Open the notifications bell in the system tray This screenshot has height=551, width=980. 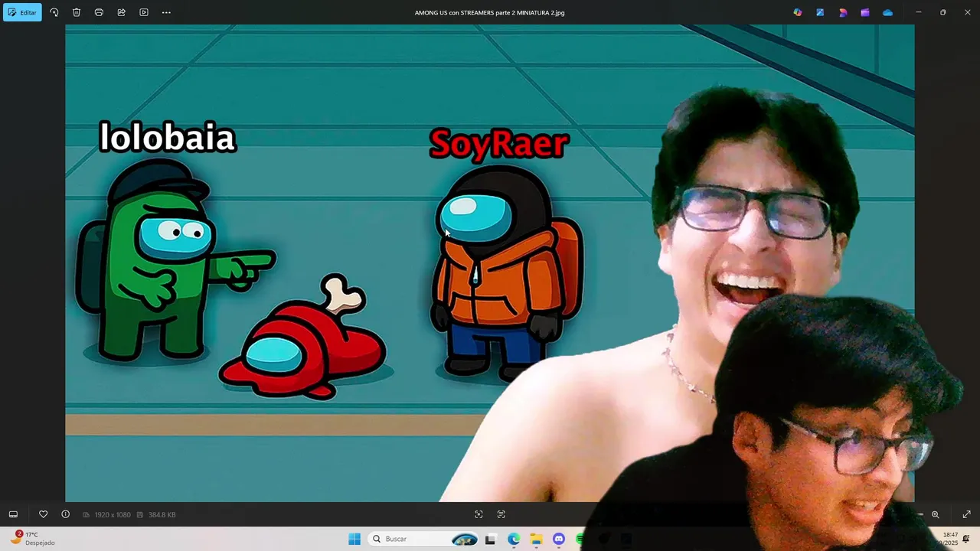(967, 539)
